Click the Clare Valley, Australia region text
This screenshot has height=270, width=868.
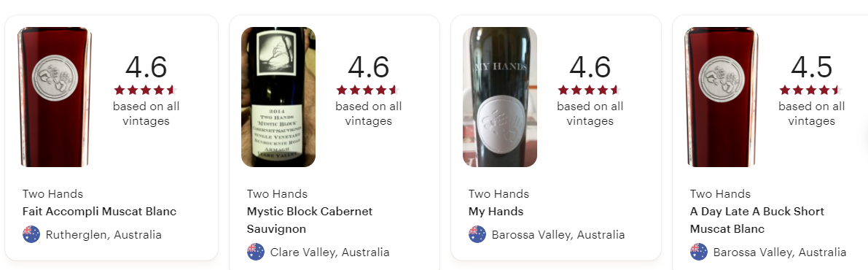330,252
